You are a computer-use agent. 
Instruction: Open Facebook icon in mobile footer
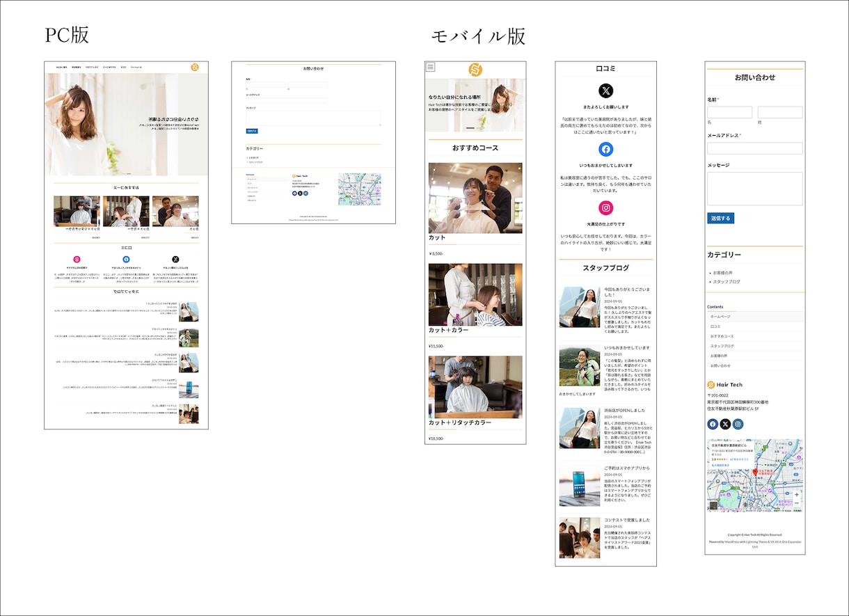[x=713, y=424]
